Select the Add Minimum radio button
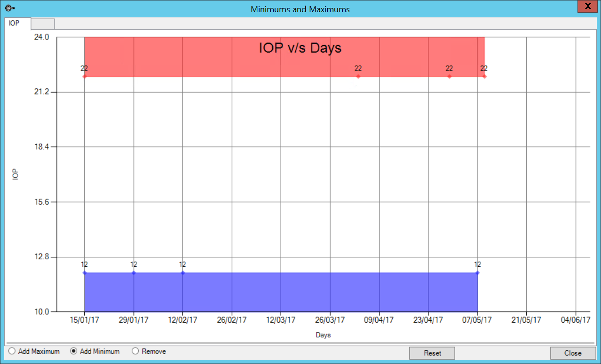 point(95,351)
